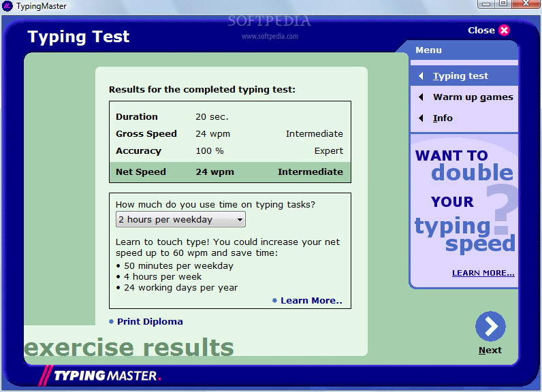Click the Gross Speed '24 wpm' value
The width and height of the screenshot is (542, 392).
pyautogui.click(x=213, y=134)
